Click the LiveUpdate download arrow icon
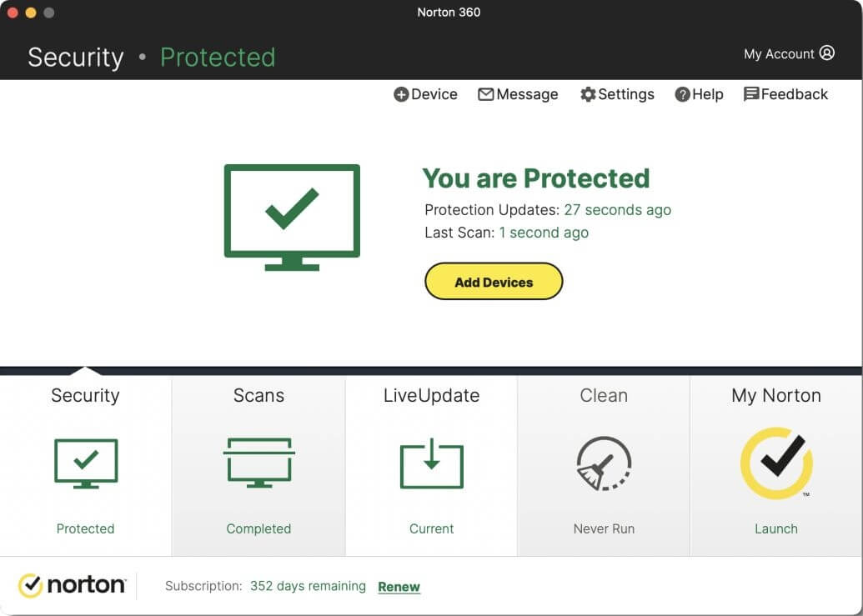 coord(431,463)
